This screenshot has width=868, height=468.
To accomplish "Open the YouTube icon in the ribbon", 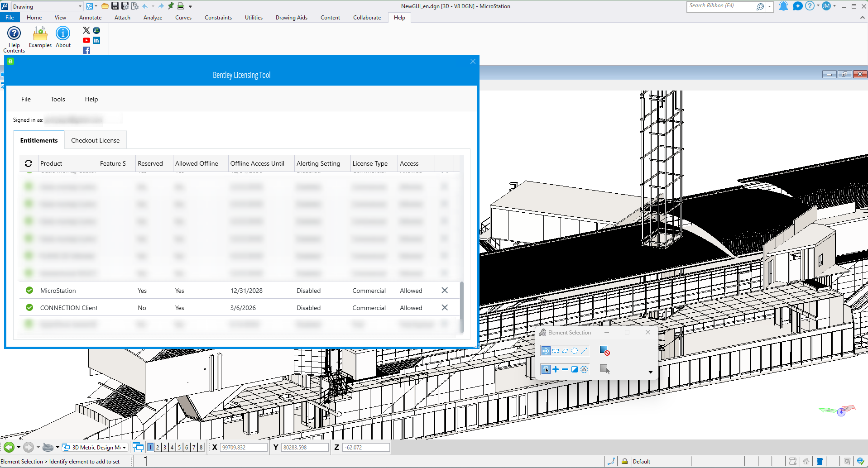I will (x=86, y=40).
